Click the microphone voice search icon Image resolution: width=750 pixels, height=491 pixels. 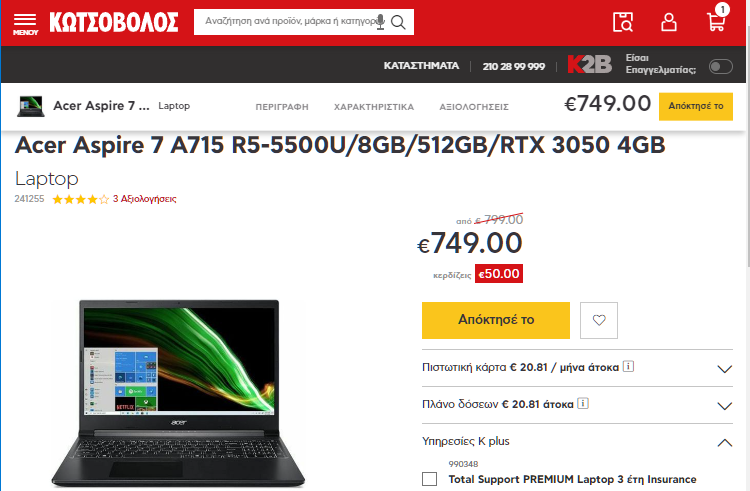(x=381, y=22)
